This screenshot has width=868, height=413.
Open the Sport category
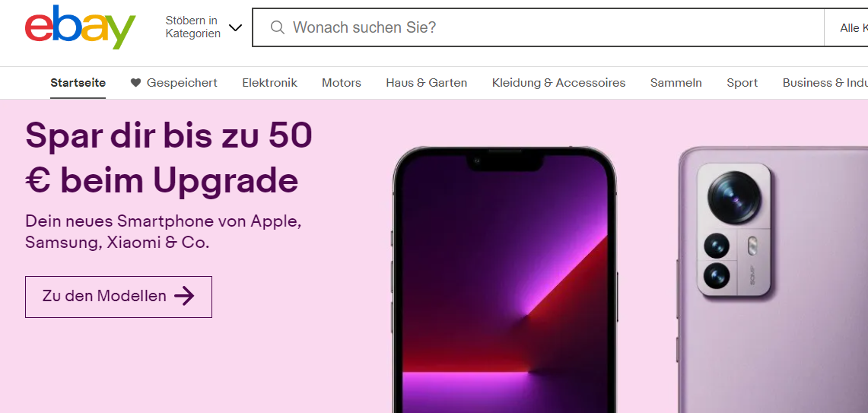tap(742, 83)
